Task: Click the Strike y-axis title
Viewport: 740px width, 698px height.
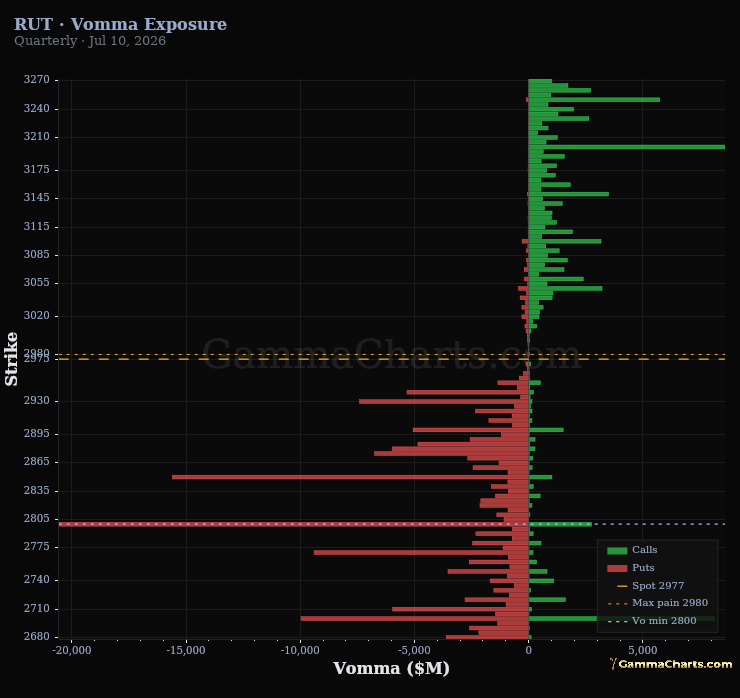Action: (11, 359)
